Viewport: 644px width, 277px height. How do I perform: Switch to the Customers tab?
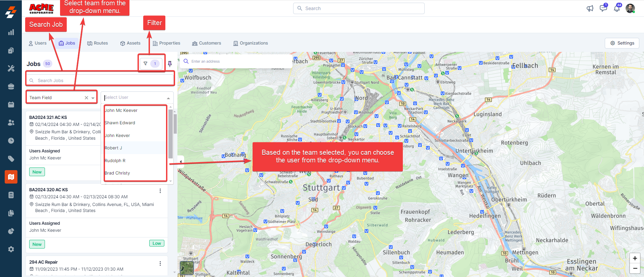coord(206,43)
